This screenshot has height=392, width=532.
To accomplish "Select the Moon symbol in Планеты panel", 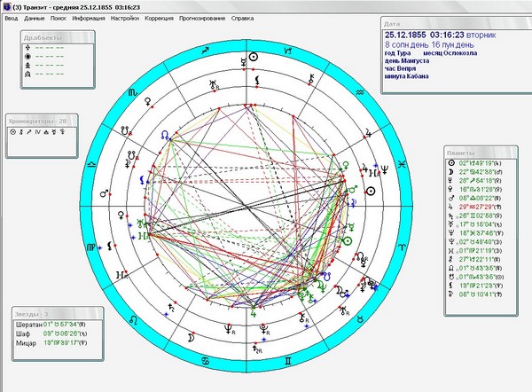I will (451, 172).
